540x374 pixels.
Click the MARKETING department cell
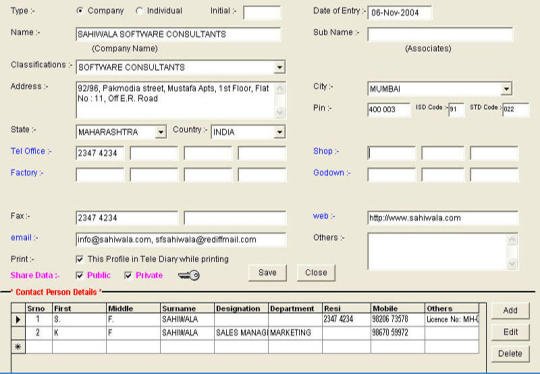[x=295, y=333]
